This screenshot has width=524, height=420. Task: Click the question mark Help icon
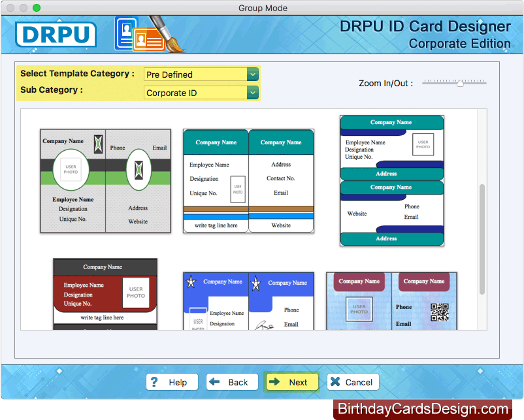(x=154, y=382)
